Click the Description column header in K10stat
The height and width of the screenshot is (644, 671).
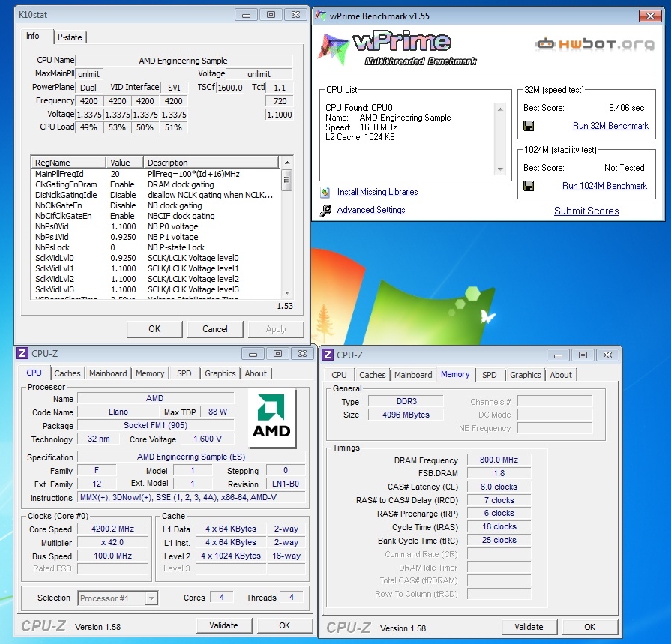point(211,163)
